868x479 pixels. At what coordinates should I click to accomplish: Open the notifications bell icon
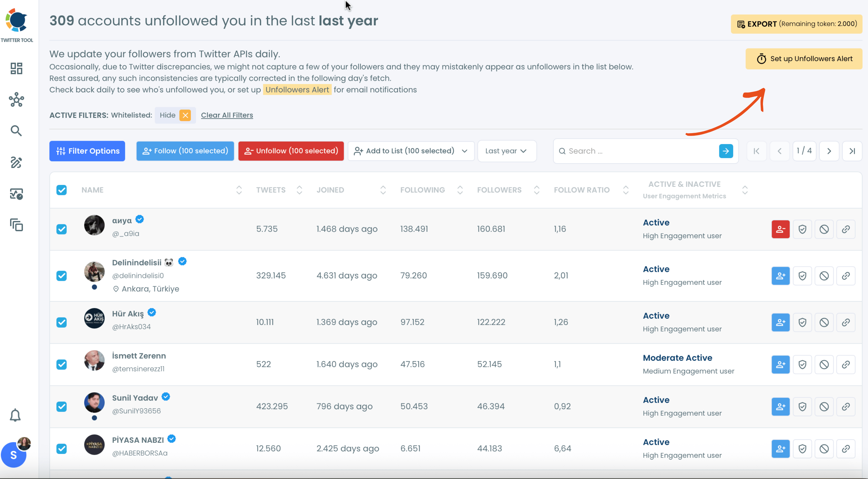click(15, 415)
